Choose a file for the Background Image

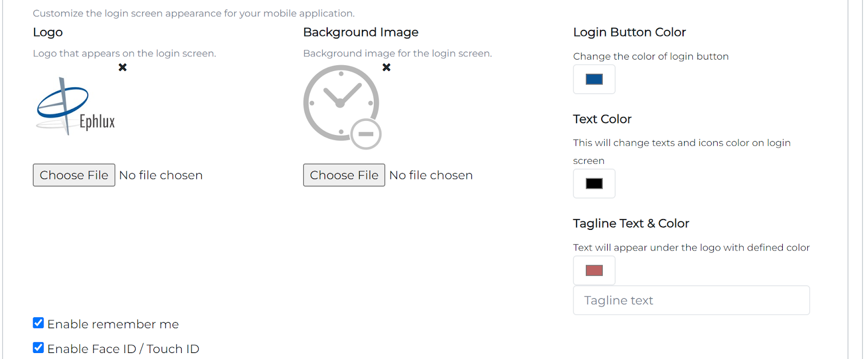click(x=344, y=175)
